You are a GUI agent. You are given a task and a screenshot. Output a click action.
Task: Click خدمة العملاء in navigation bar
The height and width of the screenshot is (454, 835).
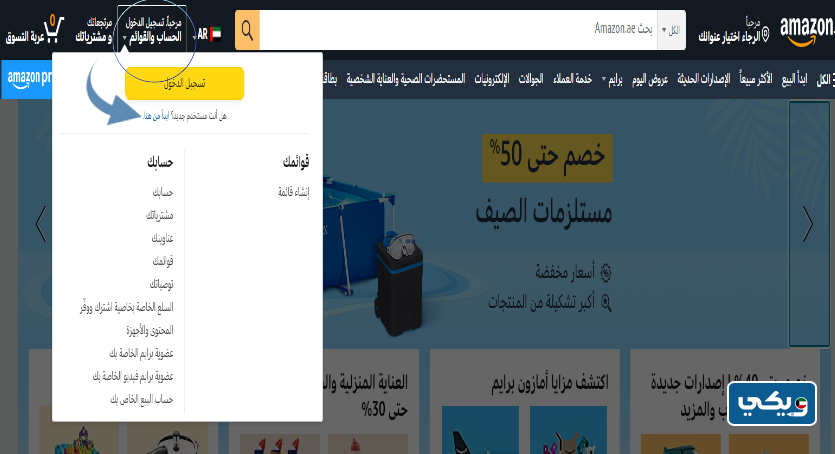[572, 79]
